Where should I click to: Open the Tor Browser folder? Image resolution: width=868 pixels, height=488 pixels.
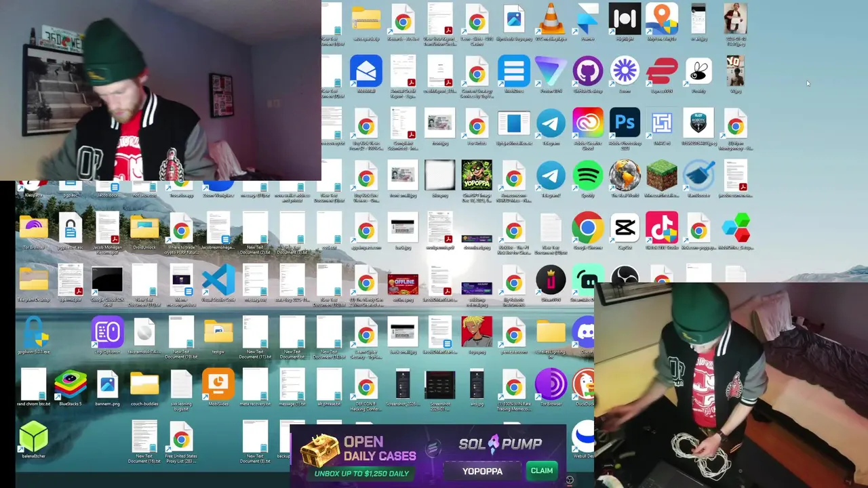pyautogui.click(x=34, y=228)
